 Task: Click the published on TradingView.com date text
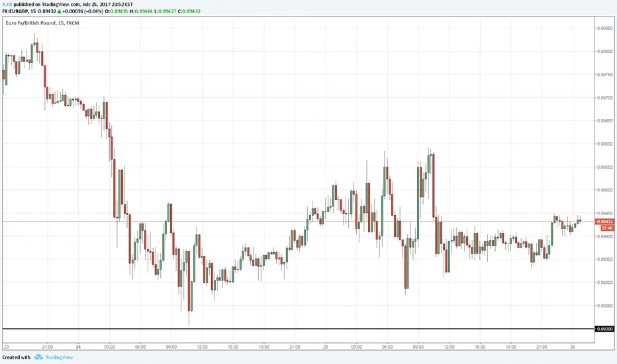pyautogui.click(x=73, y=5)
